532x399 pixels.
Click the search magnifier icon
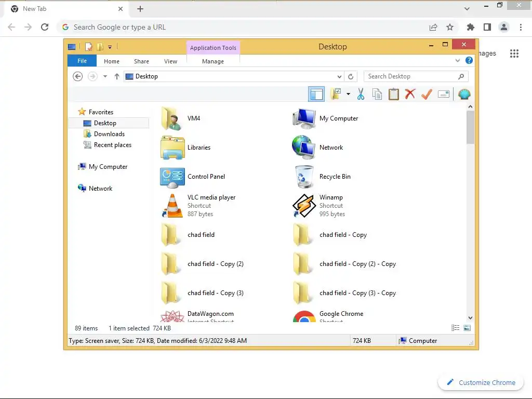click(461, 76)
